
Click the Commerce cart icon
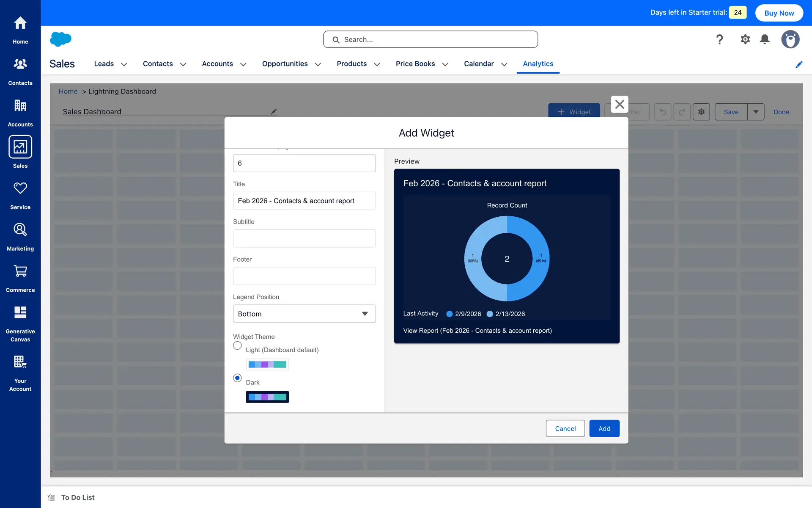[x=20, y=271]
